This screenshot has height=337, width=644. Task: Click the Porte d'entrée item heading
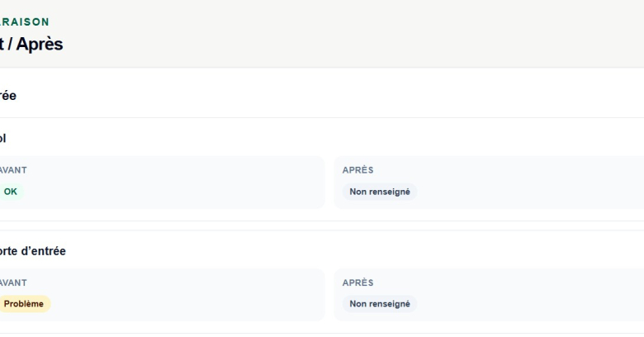pyautogui.click(x=32, y=251)
